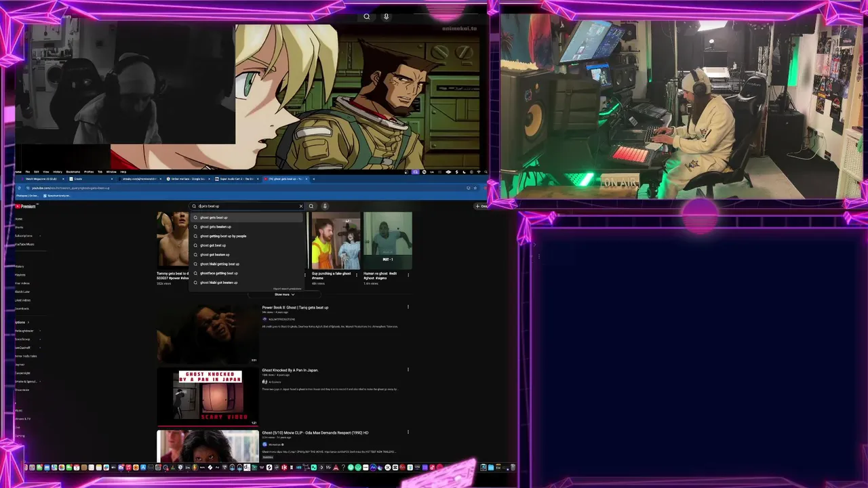Open a new Chrome tab with the plus button
The width and height of the screenshot is (868, 488).
314,179
